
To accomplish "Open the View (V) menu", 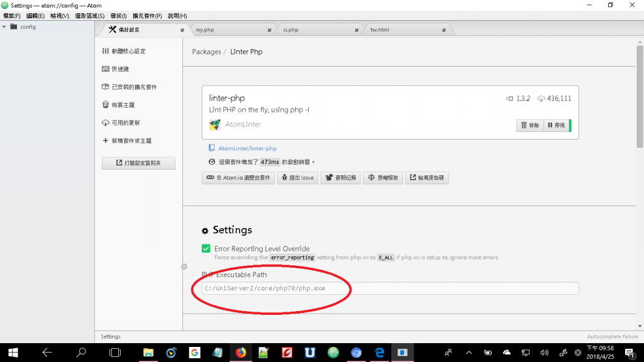I will click(x=60, y=16).
